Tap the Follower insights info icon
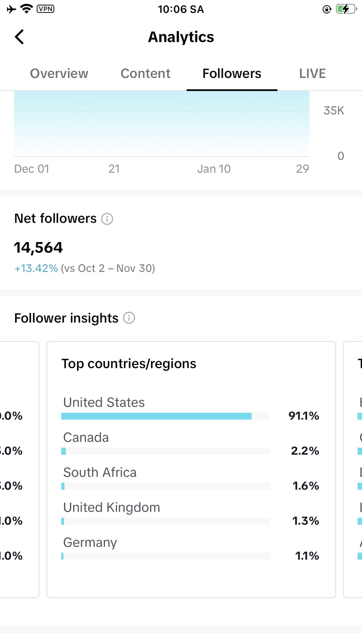 129,318
